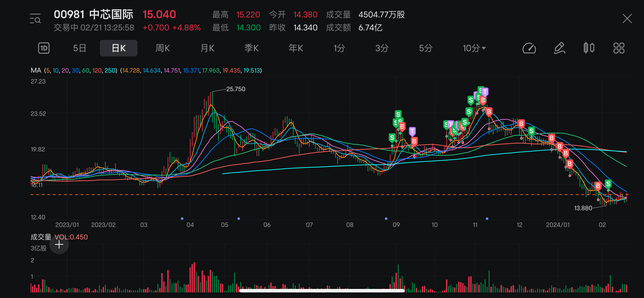This screenshot has width=644, height=298.
Task: Switch to the 周K tab
Action: tap(163, 48)
